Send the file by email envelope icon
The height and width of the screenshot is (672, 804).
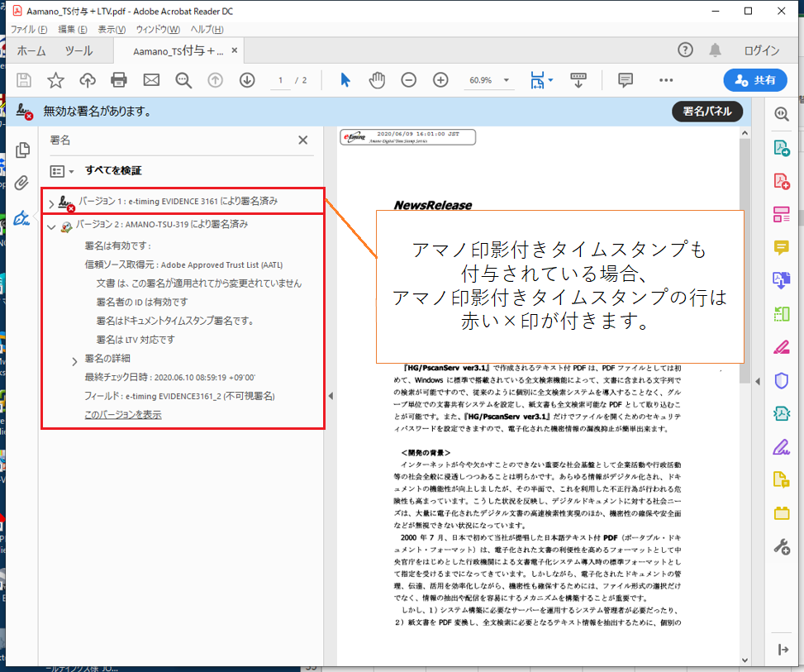151,80
